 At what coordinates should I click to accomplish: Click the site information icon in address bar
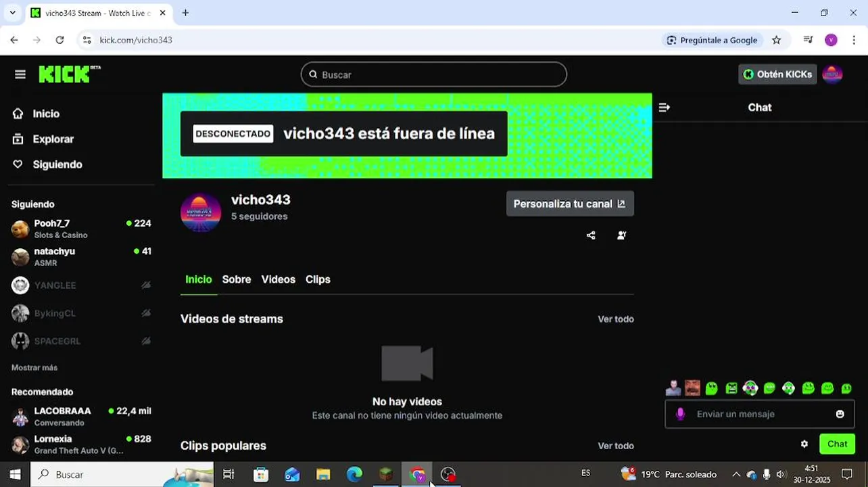click(87, 40)
